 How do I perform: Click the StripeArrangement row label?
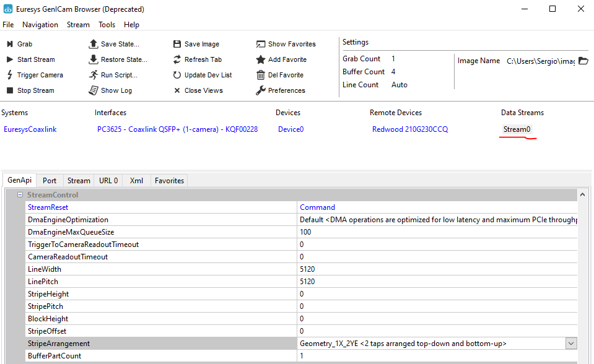tap(59, 344)
